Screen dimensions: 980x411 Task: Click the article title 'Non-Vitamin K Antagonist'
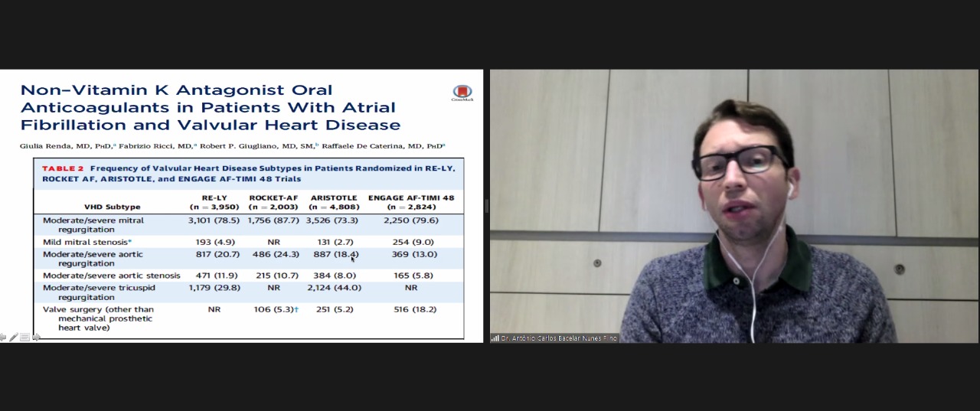(211, 107)
